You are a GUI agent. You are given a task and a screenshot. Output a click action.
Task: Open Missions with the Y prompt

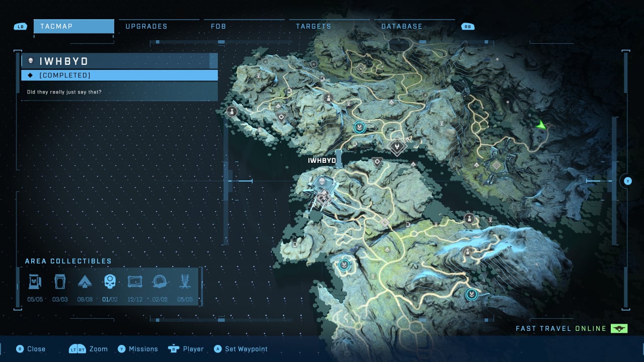(x=138, y=349)
